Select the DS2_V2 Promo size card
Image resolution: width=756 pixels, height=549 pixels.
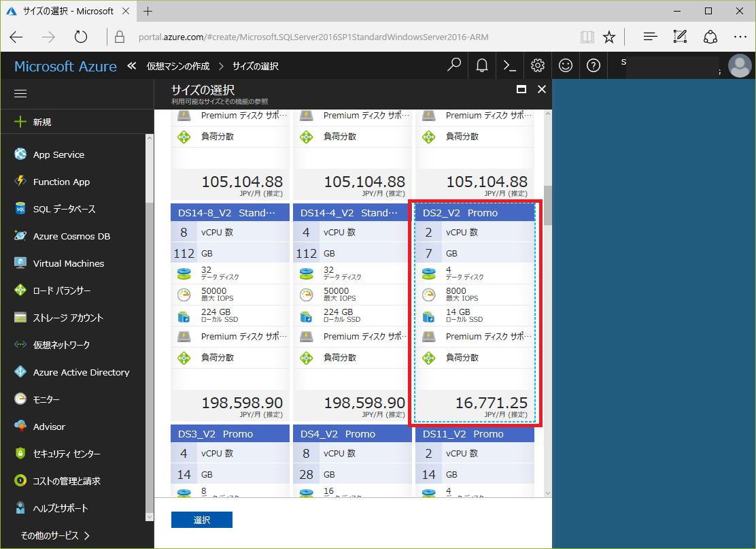[x=475, y=312]
